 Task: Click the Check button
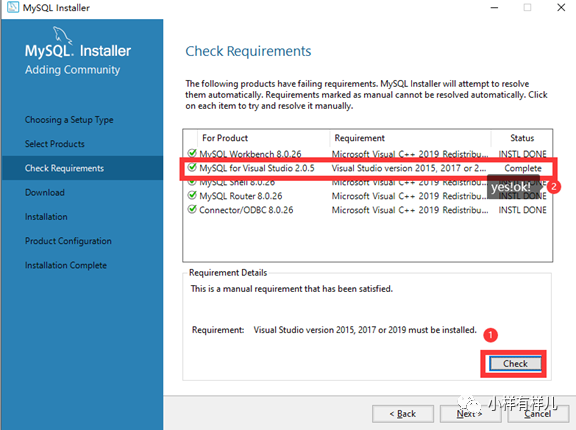coord(515,364)
